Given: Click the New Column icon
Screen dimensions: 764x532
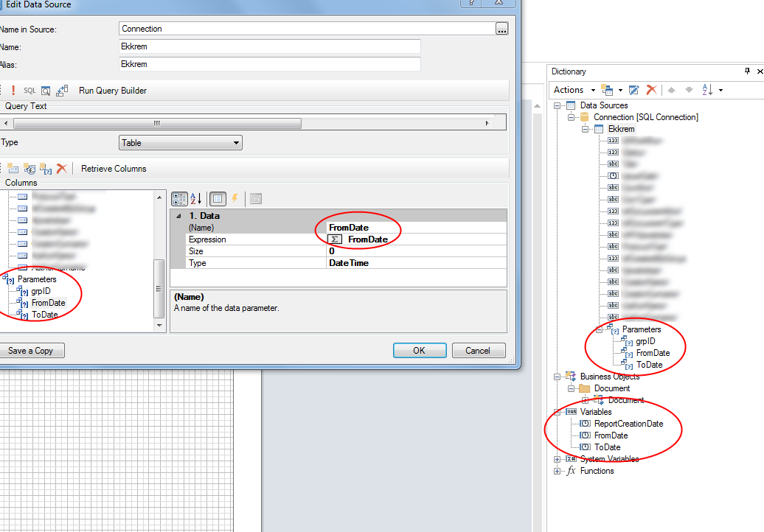Looking at the screenshot, I should [x=13, y=169].
